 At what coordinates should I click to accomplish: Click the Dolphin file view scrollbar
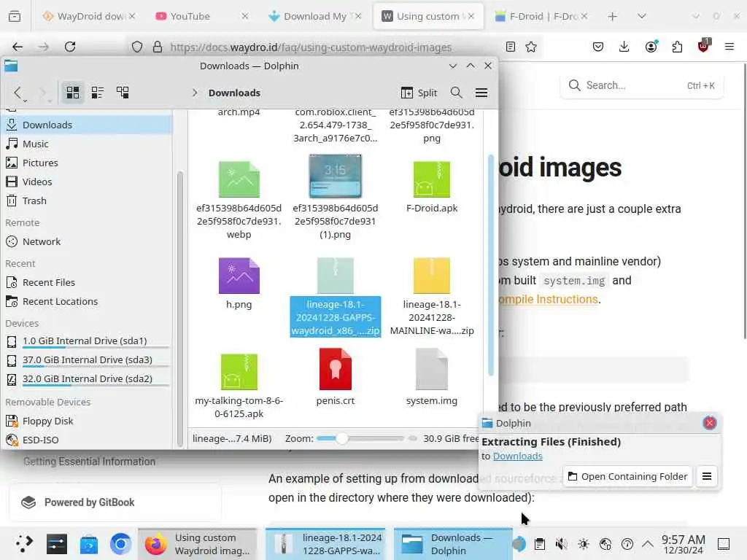click(491, 265)
